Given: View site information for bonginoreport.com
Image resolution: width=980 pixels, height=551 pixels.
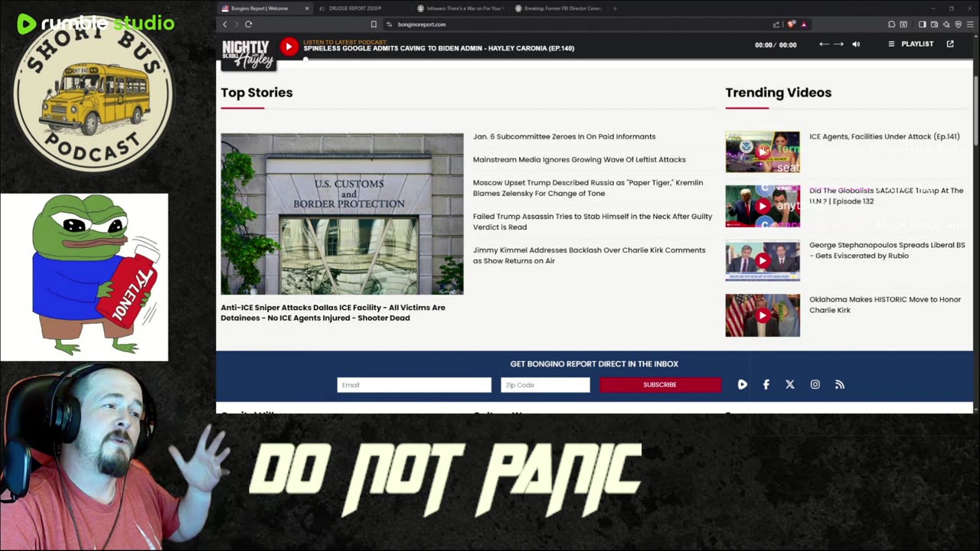Looking at the screenshot, I should (389, 24).
